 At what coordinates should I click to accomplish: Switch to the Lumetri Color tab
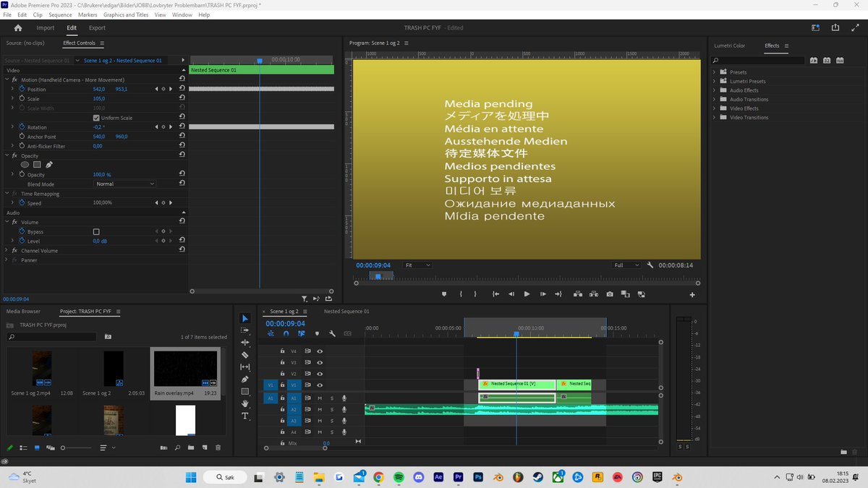click(x=729, y=46)
